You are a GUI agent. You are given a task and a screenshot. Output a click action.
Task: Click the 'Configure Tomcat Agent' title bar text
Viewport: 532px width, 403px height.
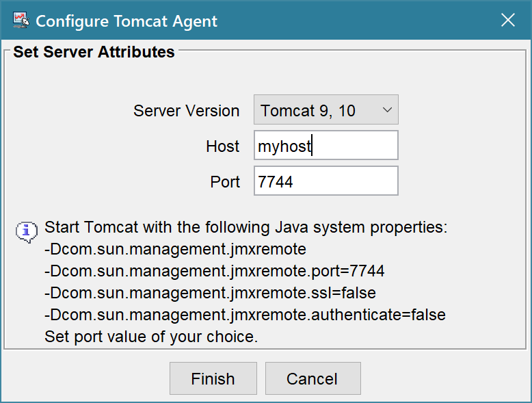pos(127,21)
